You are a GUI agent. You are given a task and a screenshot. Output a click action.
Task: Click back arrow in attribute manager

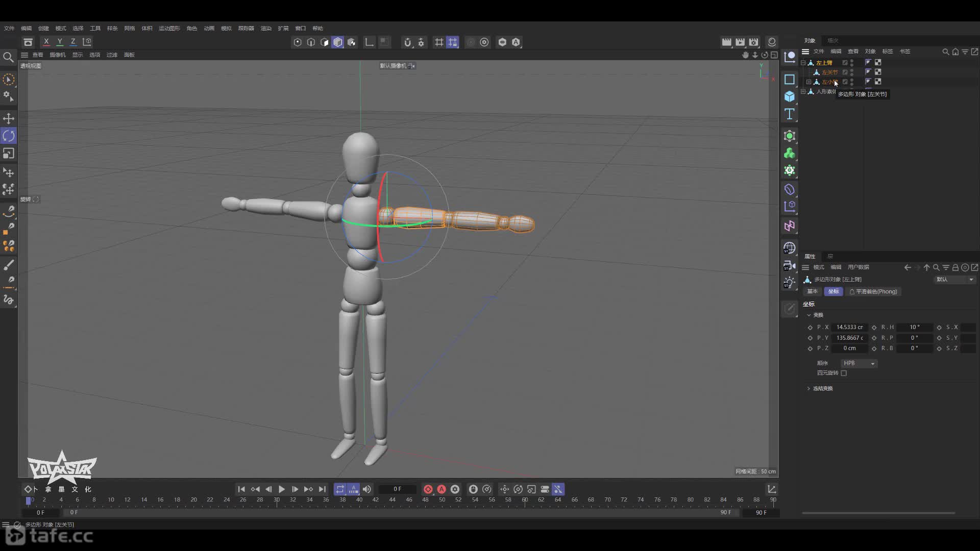point(907,267)
